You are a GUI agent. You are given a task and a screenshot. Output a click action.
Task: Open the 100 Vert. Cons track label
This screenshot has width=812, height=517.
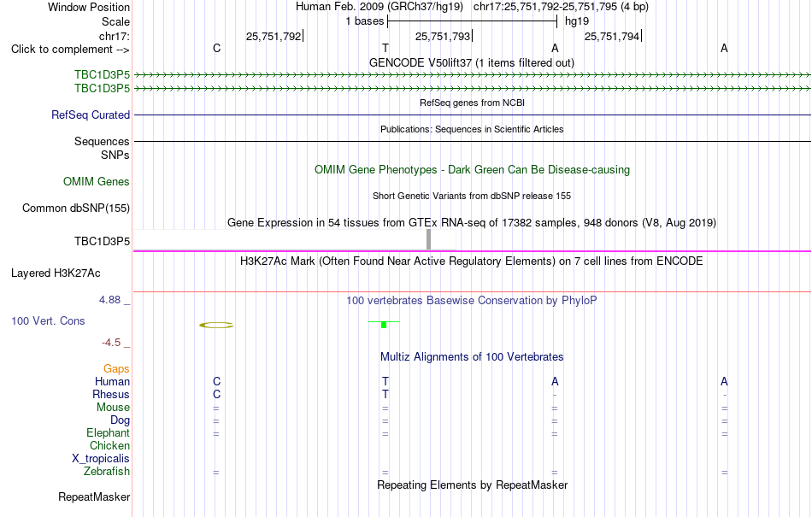click(48, 320)
